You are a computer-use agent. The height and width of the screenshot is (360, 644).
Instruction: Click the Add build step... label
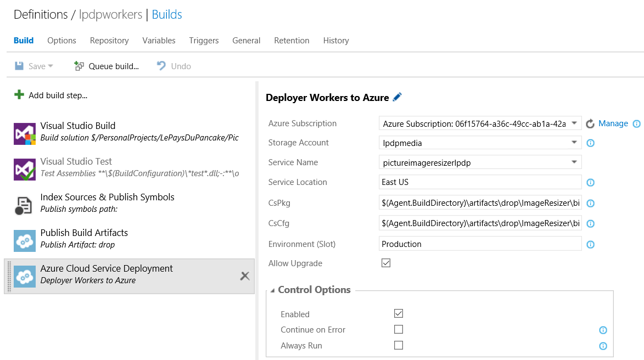pyautogui.click(x=58, y=95)
